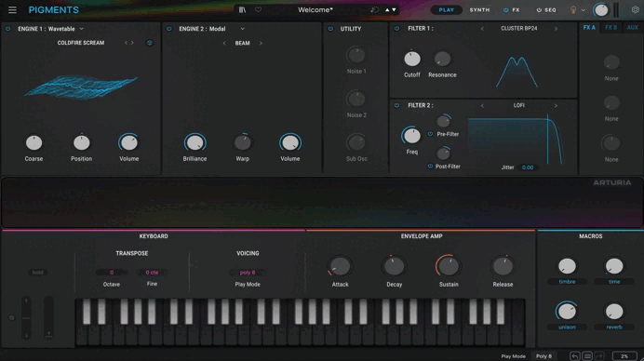This screenshot has height=361, width=644.
Task: Expand Engine 1 Wavetable type dropdown
Action: [x=81, y=29]
